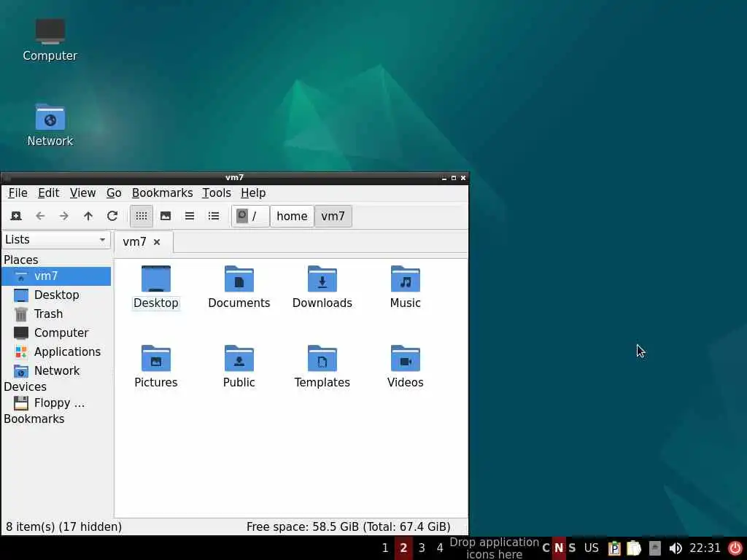Reload the current folder
The height and width of the screenshot is (560, 747).
click(x=112, y=216)
